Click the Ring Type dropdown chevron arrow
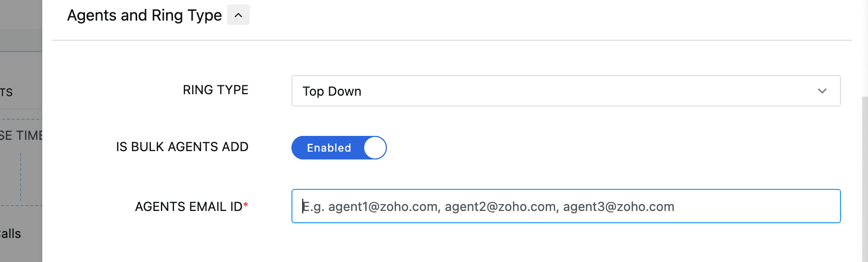868x262 pixels. pos(822,91)
